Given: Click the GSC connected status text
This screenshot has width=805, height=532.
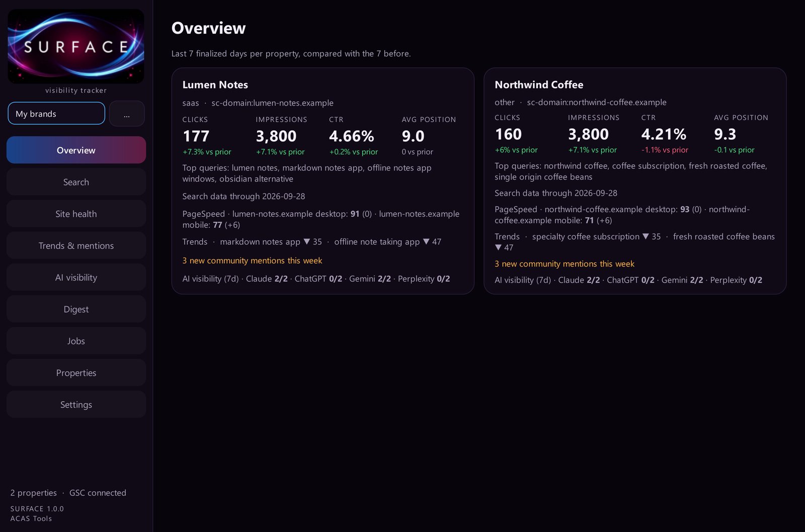Looking at the screenshot, I should [x=98, y=493].
